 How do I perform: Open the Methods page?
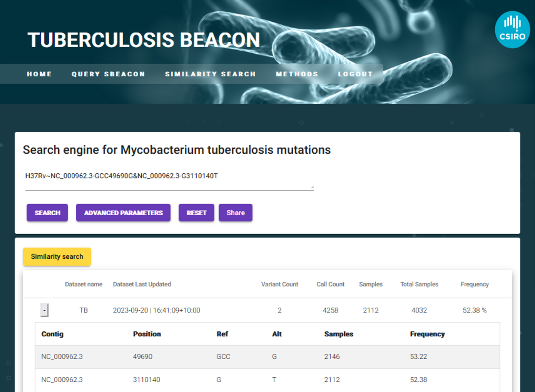(297, 74)
